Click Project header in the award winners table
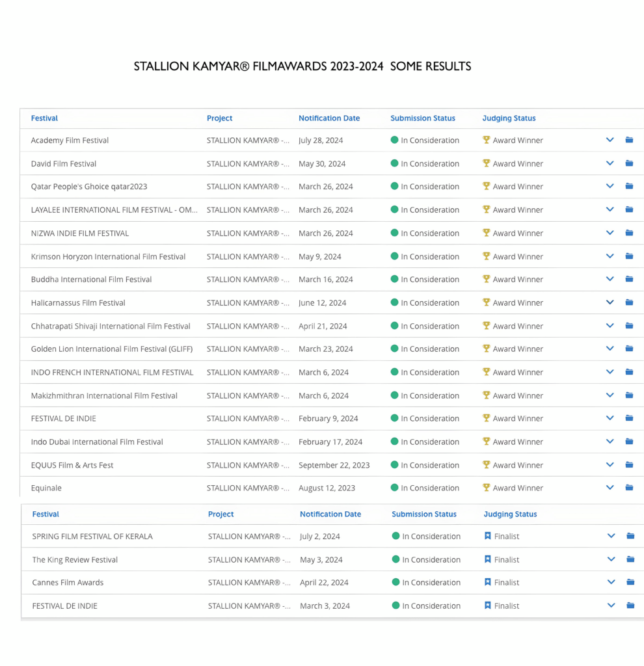The image size is (644, 666). pyautogui.click(x=220, y=118)
